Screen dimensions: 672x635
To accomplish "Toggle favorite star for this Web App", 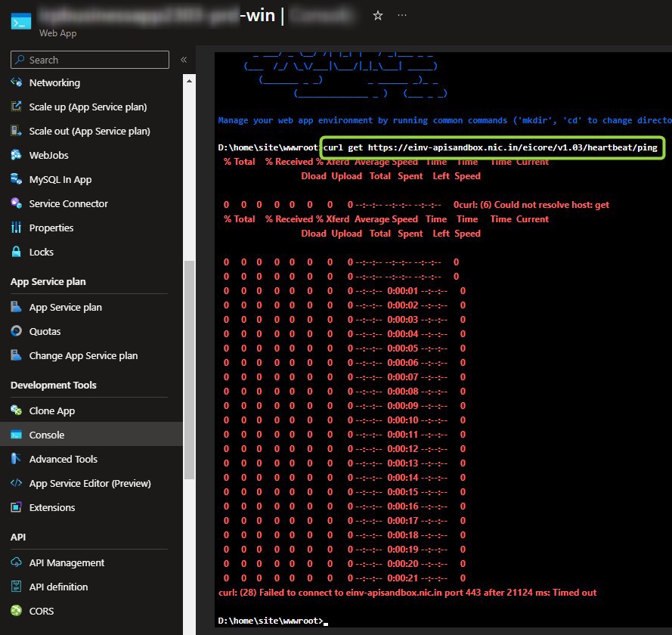I will [x=377, y=14].
